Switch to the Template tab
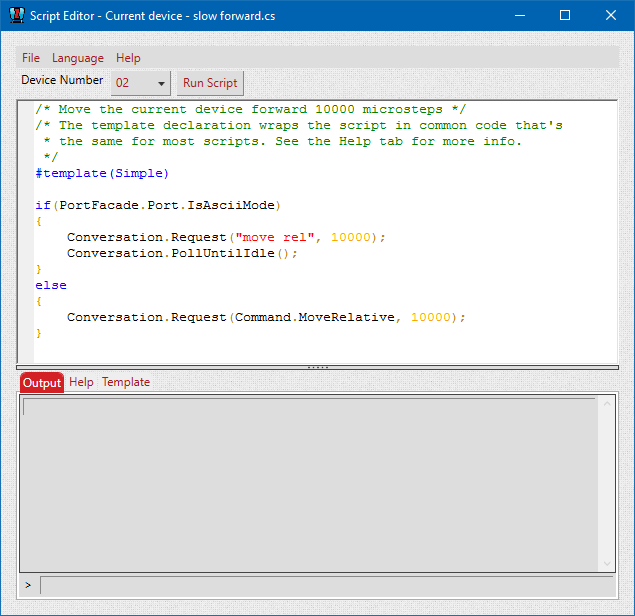 pos(126,382)
